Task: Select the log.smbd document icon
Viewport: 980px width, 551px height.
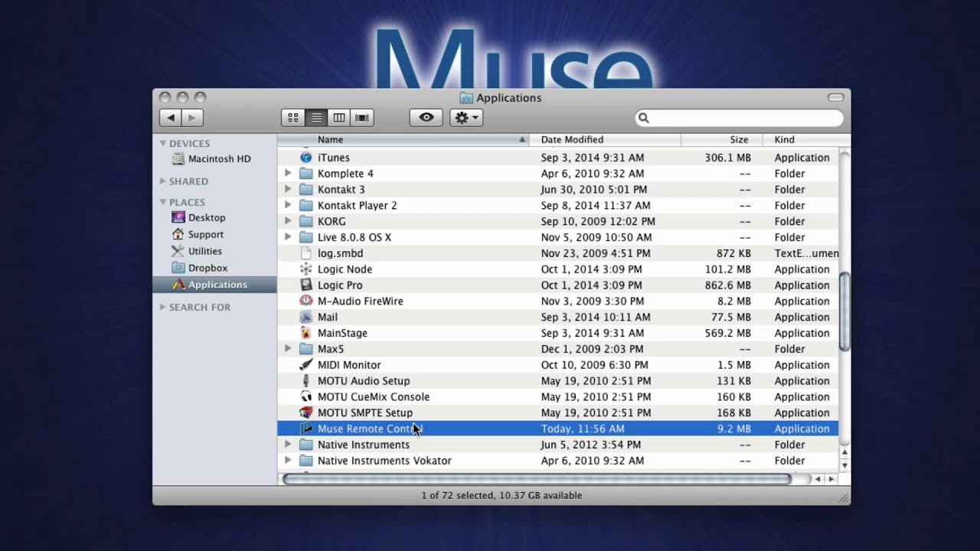Action: click(x=306, y=253)
